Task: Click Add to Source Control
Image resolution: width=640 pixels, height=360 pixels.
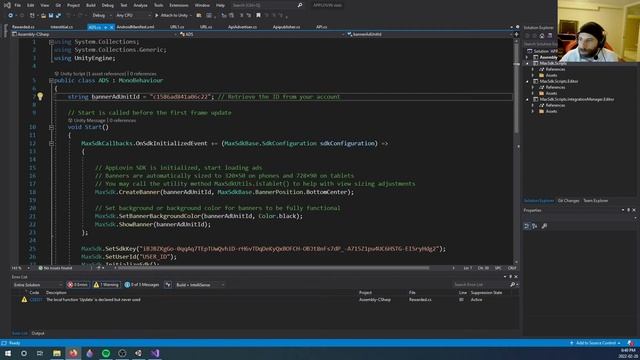Action: (x=596, y=343)
